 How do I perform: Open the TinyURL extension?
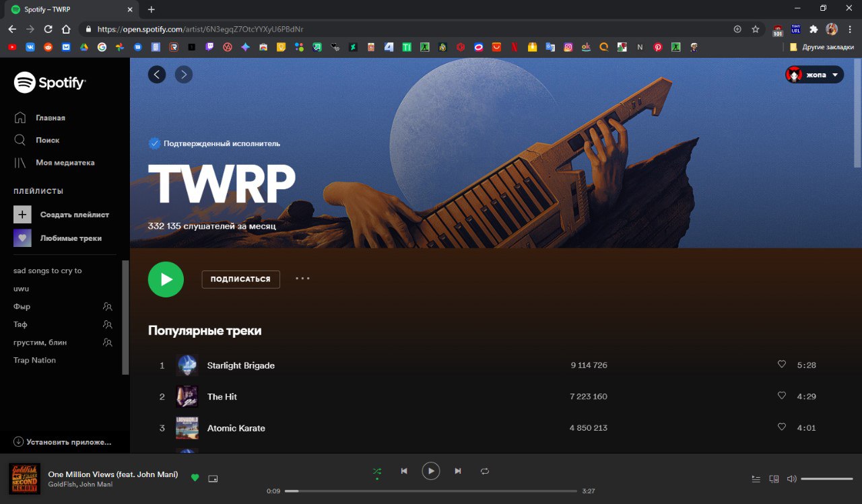796,29
